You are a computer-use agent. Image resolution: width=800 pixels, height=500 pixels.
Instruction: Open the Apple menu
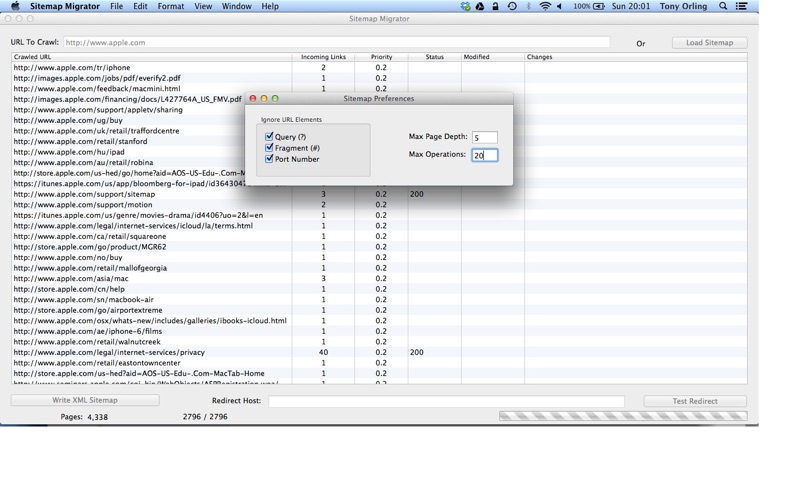[15, 6]
